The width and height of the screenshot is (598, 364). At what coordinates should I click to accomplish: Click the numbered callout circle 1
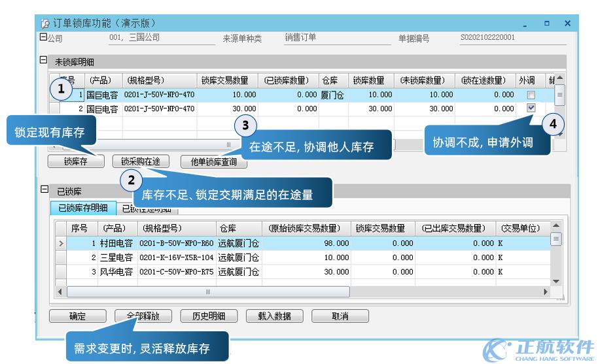(x=61, y=89)
